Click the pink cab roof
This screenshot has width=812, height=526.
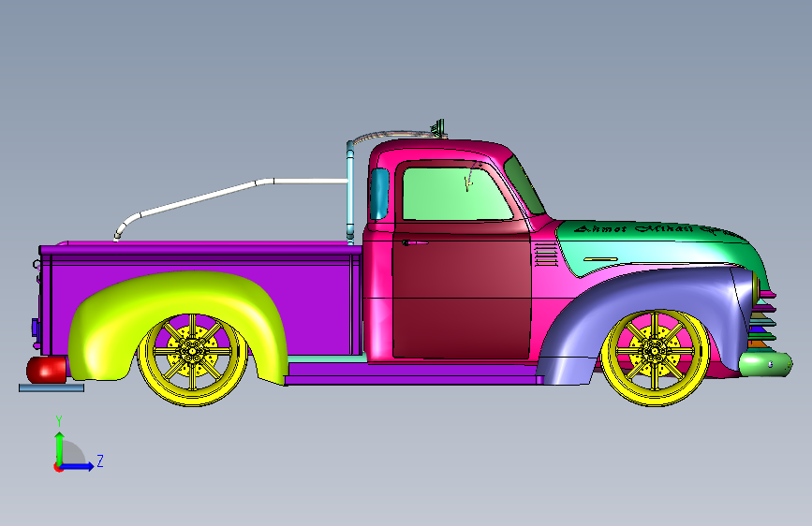tap(440, 149)
